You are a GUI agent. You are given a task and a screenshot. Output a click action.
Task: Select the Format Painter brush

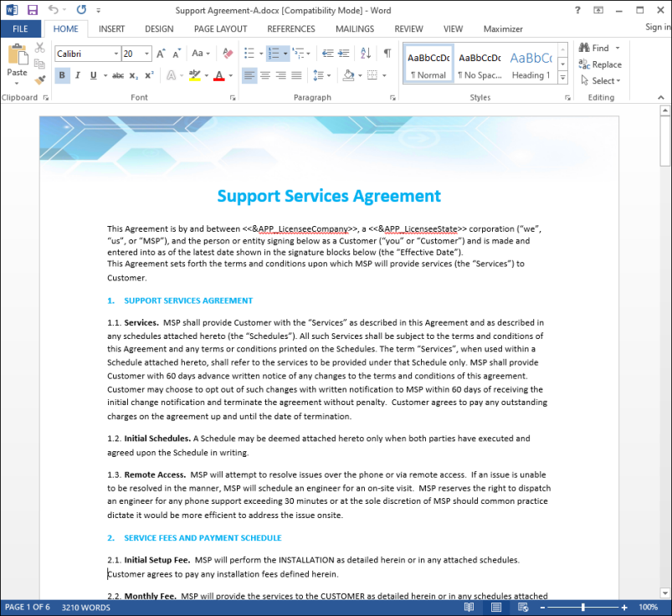(x=40, y=80)
